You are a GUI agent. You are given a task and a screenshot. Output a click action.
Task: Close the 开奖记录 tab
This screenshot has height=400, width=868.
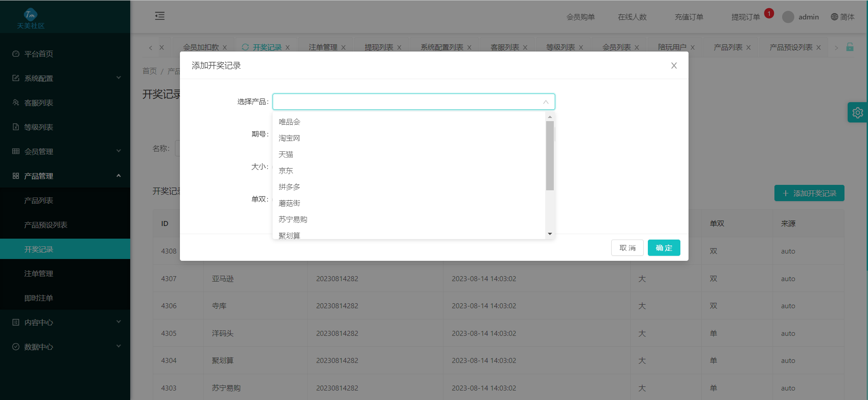click(288, 47)
